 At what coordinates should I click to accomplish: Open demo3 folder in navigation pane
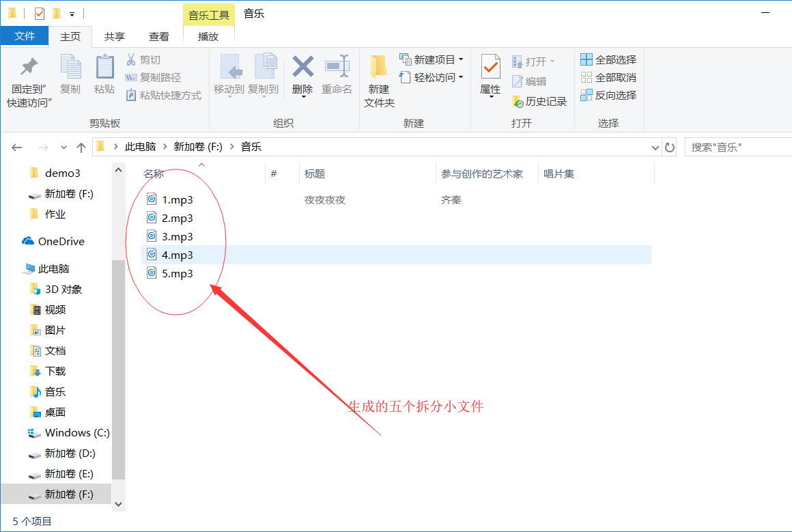(x=55, y=173)
